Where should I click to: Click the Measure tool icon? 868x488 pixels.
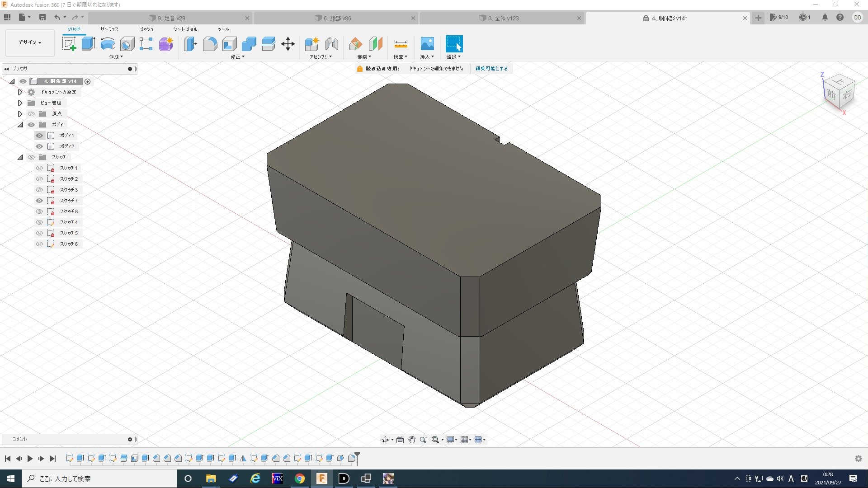[401, 44]
